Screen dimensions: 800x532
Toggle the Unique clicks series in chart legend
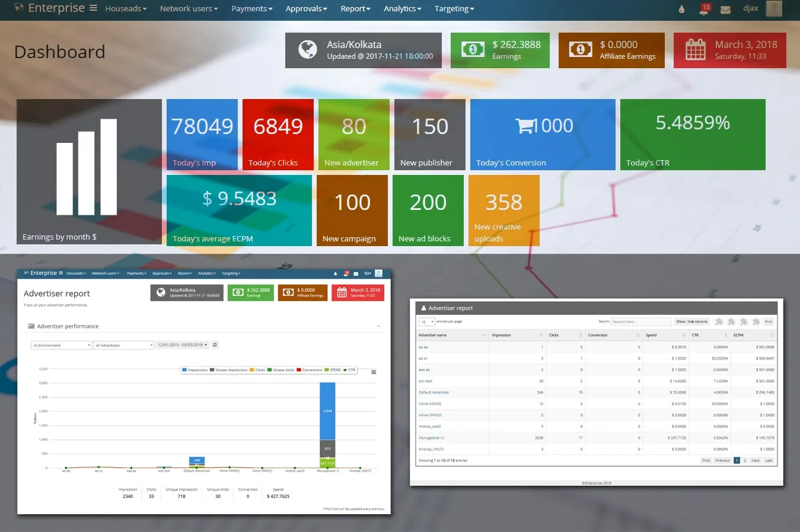(281, 370)
